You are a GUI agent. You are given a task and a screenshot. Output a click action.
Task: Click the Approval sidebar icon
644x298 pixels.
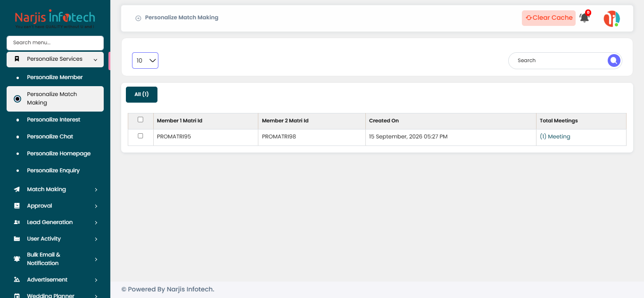click(x=17, y=206)
